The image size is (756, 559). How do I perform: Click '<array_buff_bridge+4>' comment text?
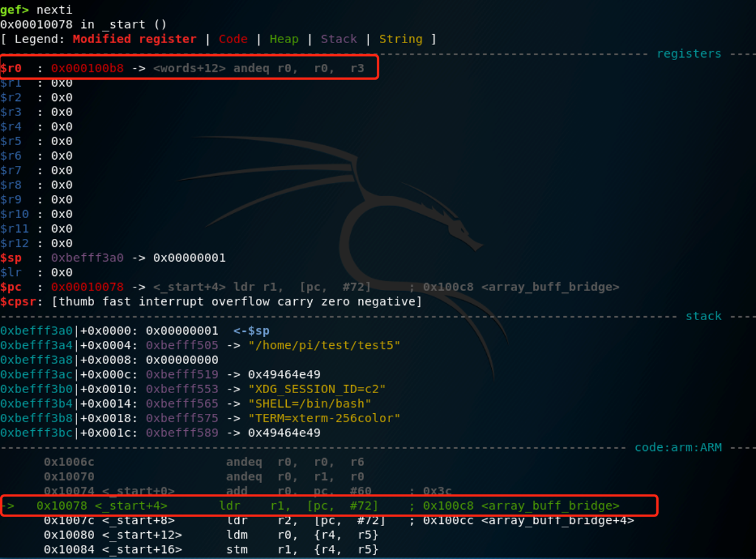click(x=557, y=520)
